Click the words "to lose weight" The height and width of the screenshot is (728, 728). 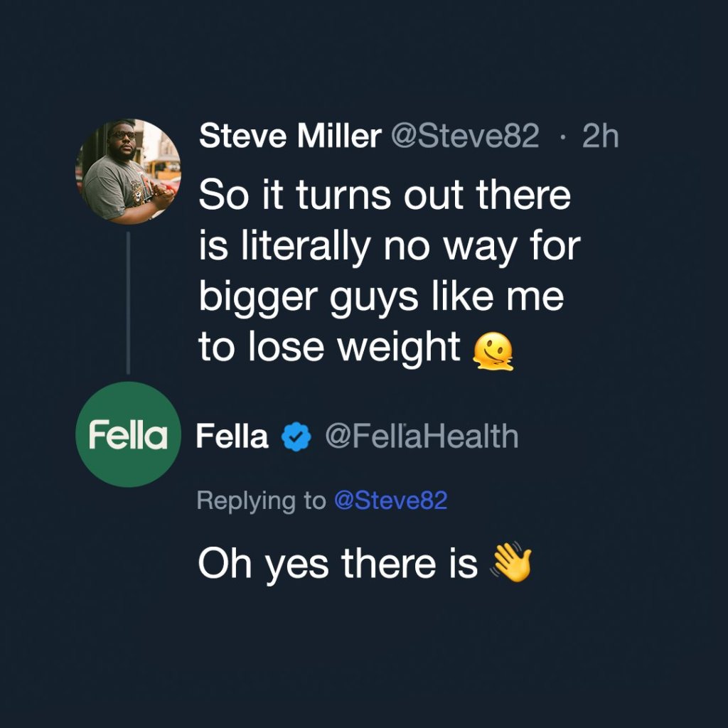pos(330,348)
